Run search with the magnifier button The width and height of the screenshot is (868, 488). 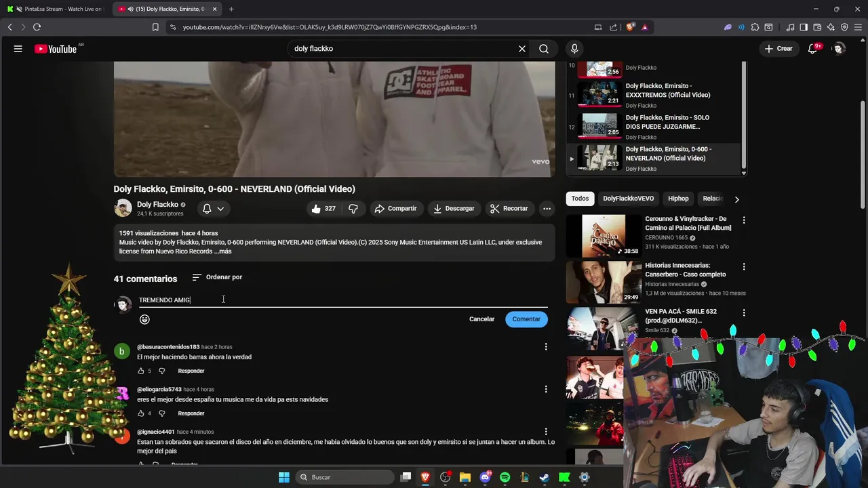pos(544,49)
